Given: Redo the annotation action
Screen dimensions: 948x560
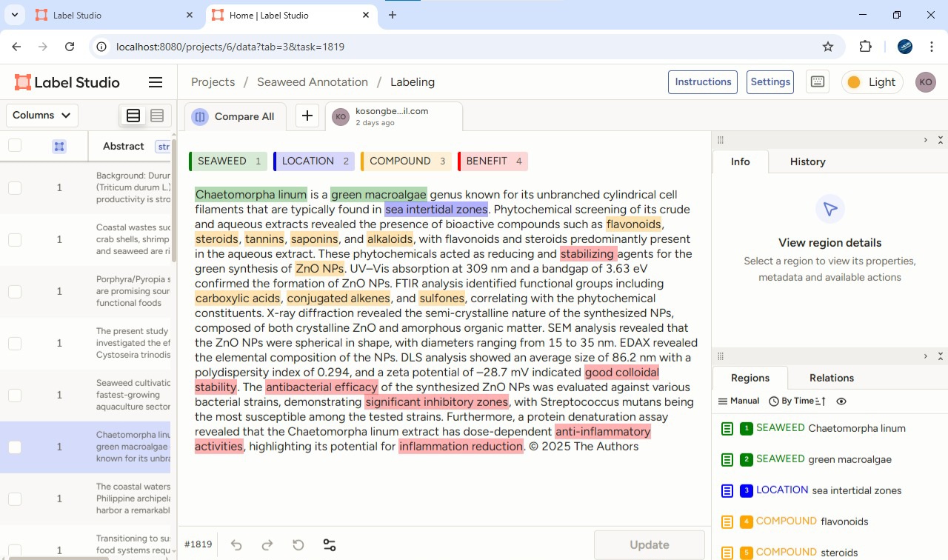Looking at the screenshot, I should click(267, 545).
